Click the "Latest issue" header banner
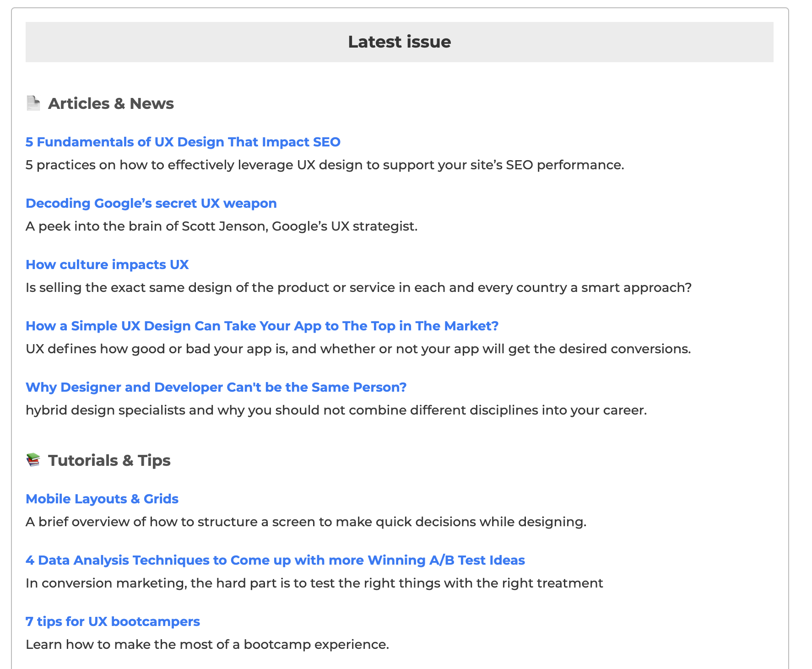 [400, 42]
